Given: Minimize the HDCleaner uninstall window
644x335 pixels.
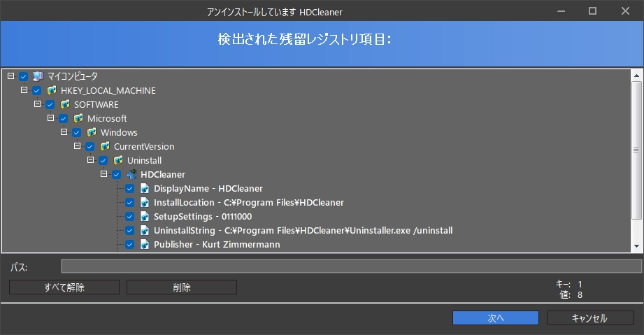Looking at the screenshot, I should point(561,11).
